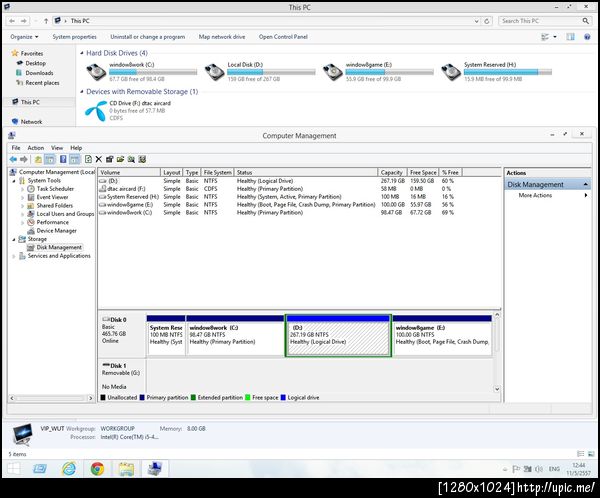600x498 pixels.
Task: Open Google Chrome from the taskbar
Action: click(97, 469)
